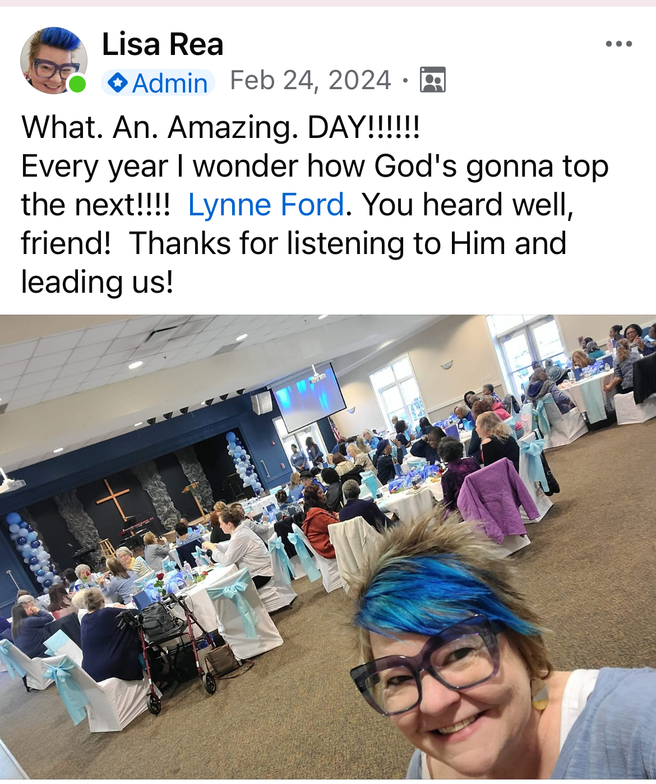Viewport: 656px width, 784px height.
Task: Open the tagged Lynne Ford profile link
Action: point(266,204)
